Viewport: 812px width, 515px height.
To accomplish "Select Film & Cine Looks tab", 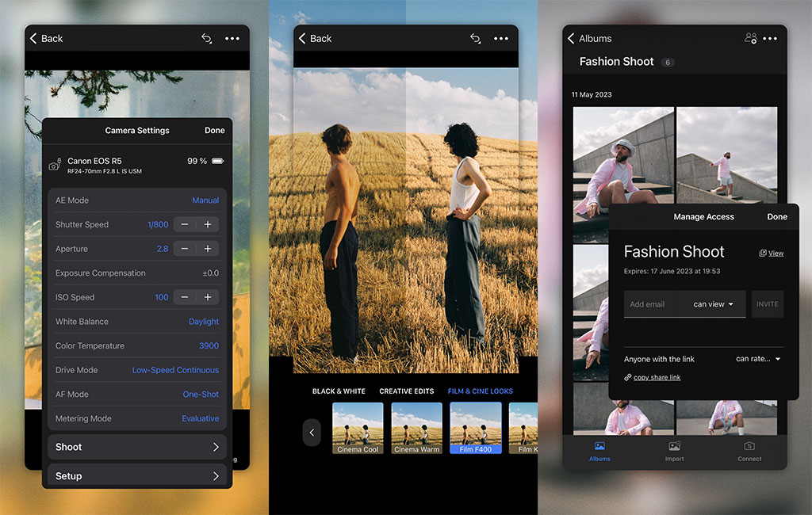I will pyautogui.click(x=480, y=391).
